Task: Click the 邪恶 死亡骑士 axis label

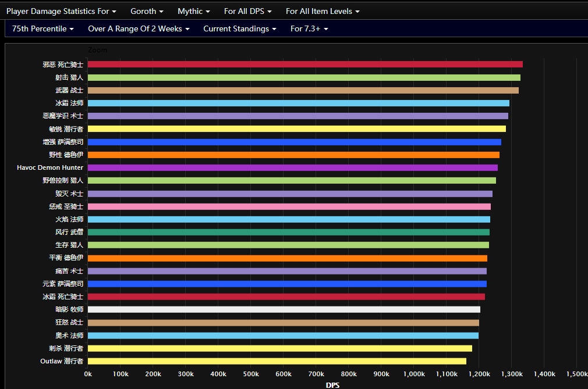Action: pos(63,65)
